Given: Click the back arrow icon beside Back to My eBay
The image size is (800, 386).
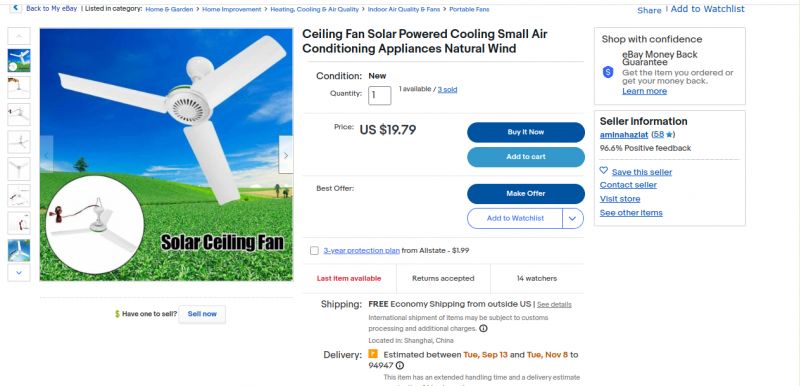Looking at the screenshot, I should (x=15, y=8).
